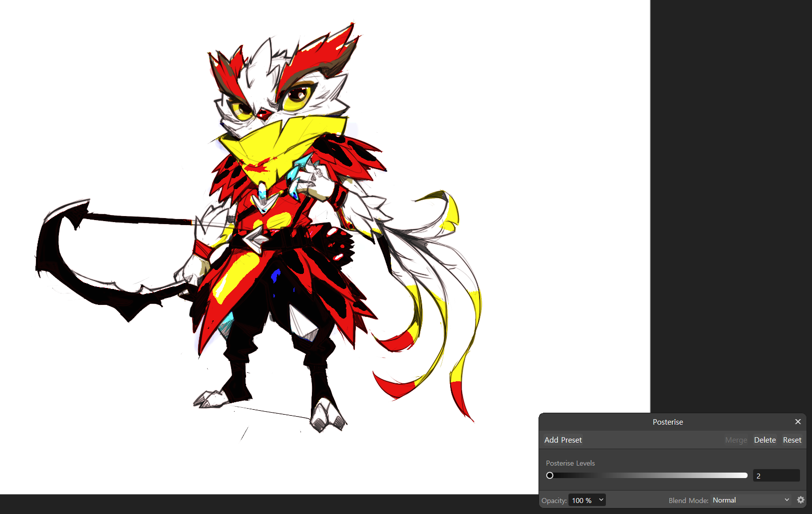Open blend options gear icon
Screen dimensions: 812x514
[x=801, y=500]
